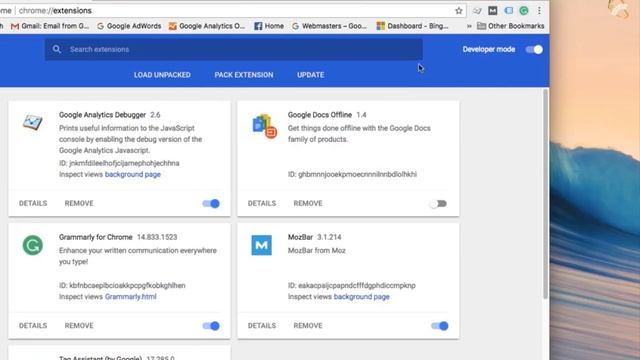Screen dimensions: 640x360
Task: Open Google AdWords bookmark
Action: [x=129, y=26]
